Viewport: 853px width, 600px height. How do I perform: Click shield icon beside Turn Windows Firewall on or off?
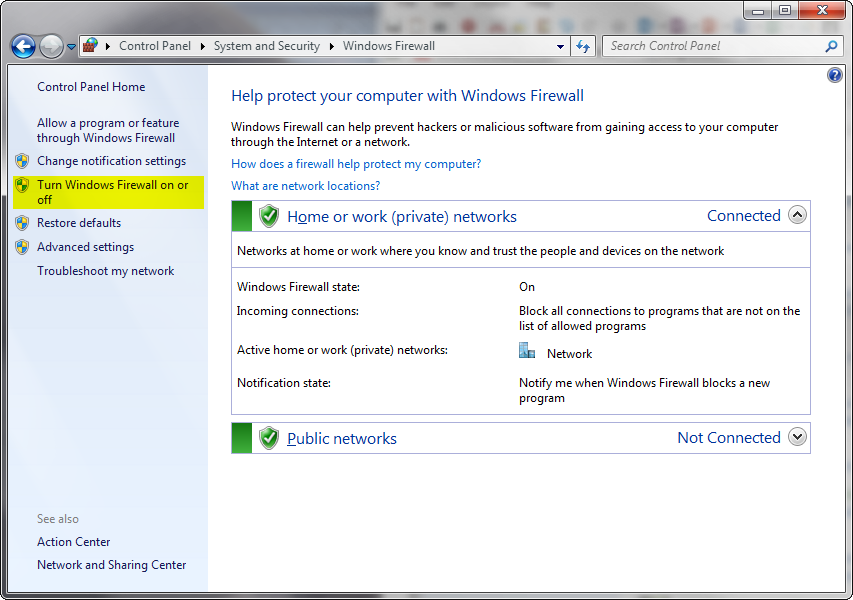(x=22, y=185)
